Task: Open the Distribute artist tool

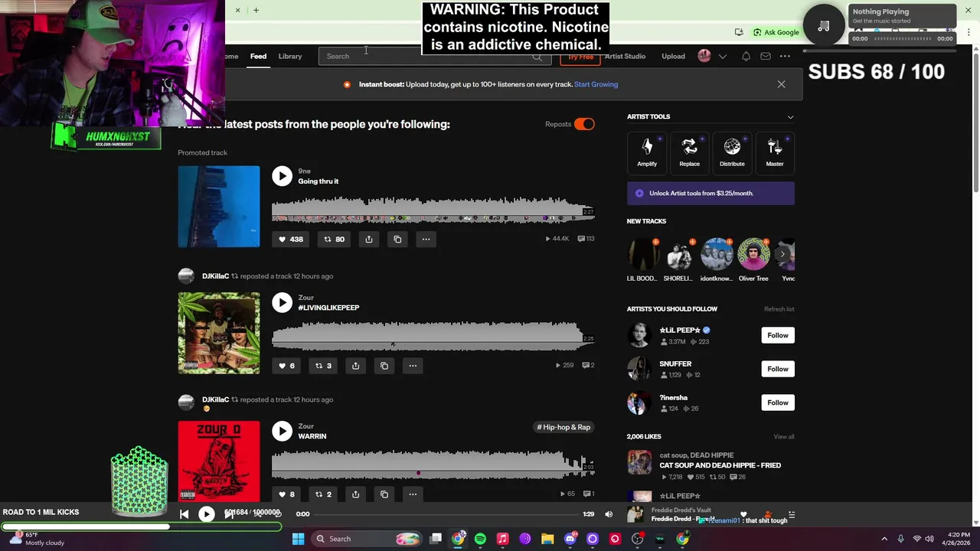Action: (x=732, y=152)
